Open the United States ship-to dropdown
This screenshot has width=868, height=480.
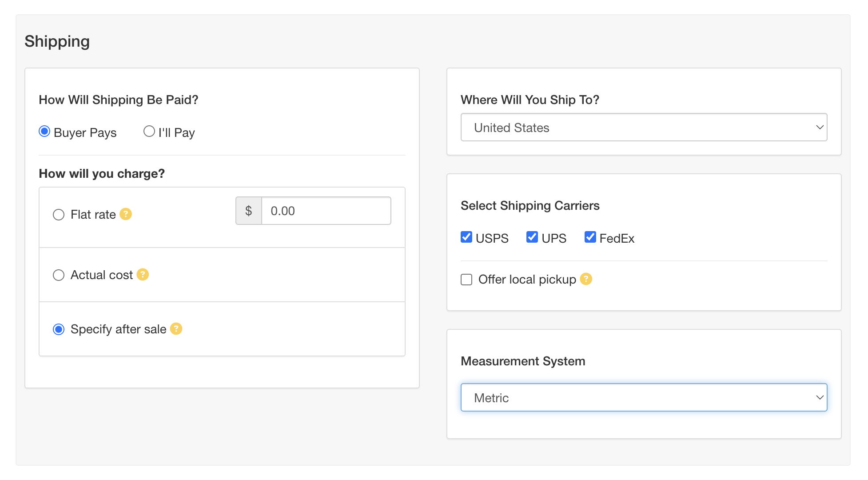click(644, 128)
